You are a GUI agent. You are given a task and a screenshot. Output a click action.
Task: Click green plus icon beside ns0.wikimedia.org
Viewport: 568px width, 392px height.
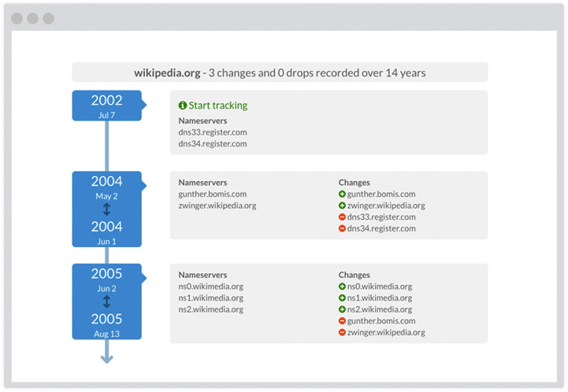(342, 287)
